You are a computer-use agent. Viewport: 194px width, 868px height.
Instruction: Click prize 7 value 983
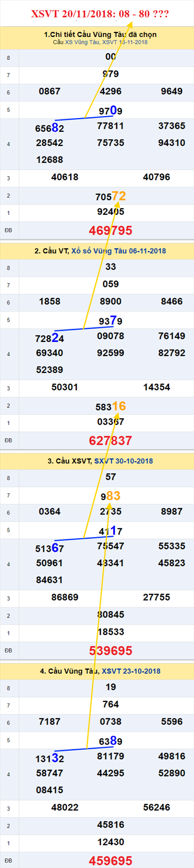110,495
